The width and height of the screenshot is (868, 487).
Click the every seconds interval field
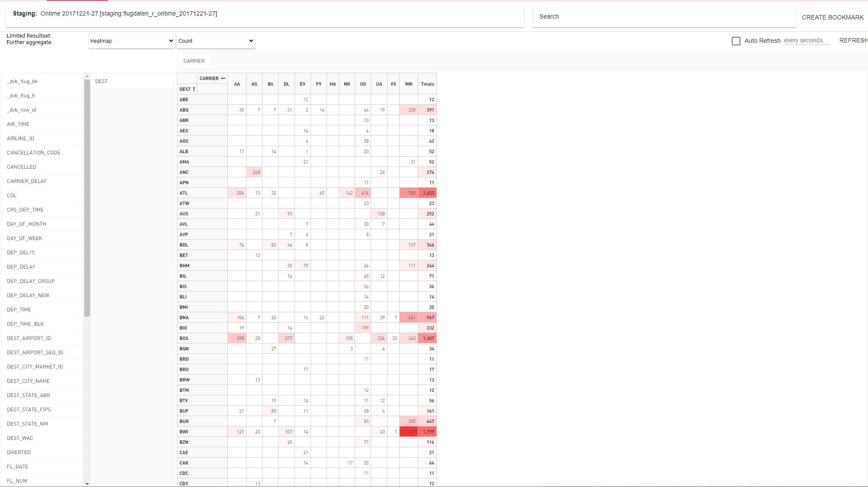[806, 41]
